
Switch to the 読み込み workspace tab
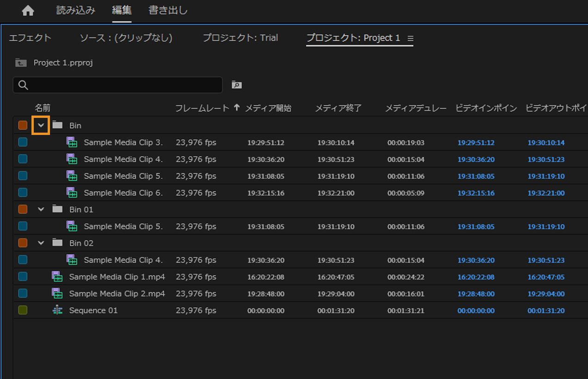(x=76, y=10)
